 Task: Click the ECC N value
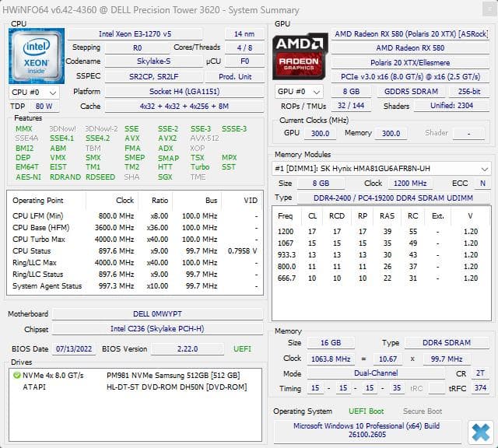482,184
